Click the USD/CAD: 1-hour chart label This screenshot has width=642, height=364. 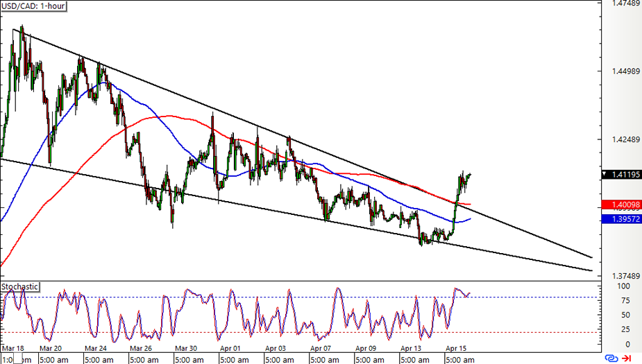[x=33, y=6]
